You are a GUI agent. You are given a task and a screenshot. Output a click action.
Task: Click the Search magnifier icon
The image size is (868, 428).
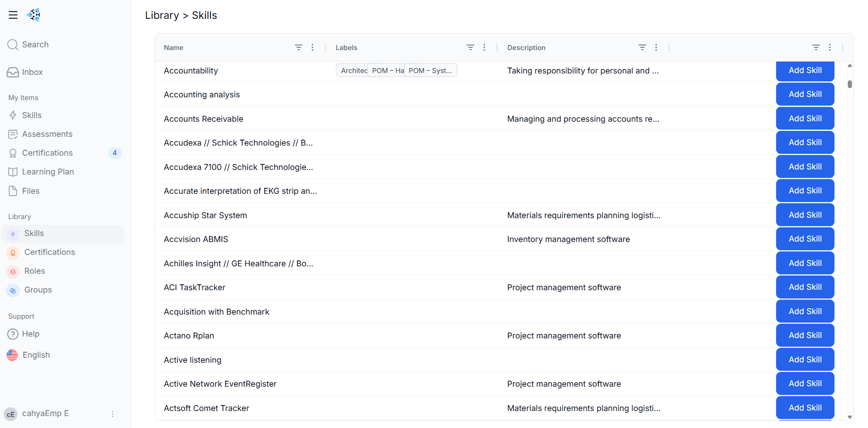13,45
